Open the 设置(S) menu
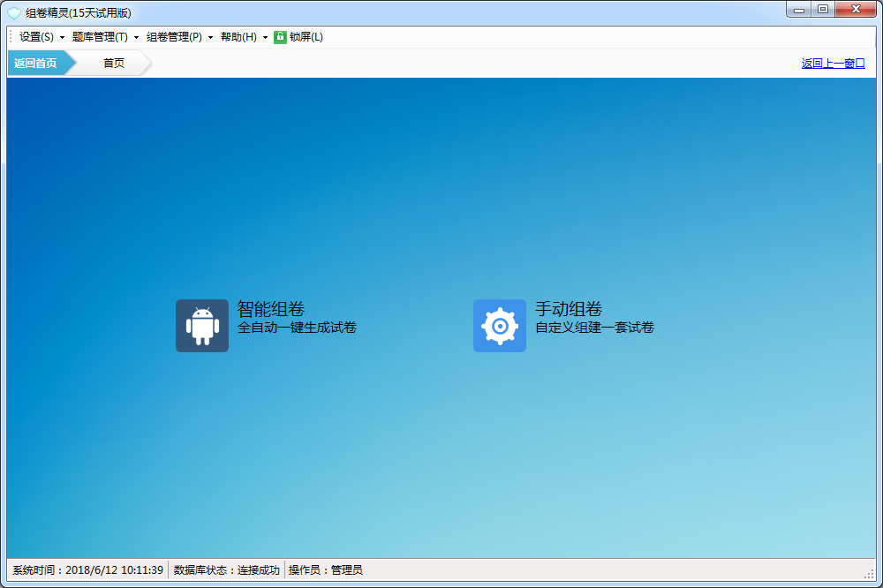883x588 pixels. (36, 37)
